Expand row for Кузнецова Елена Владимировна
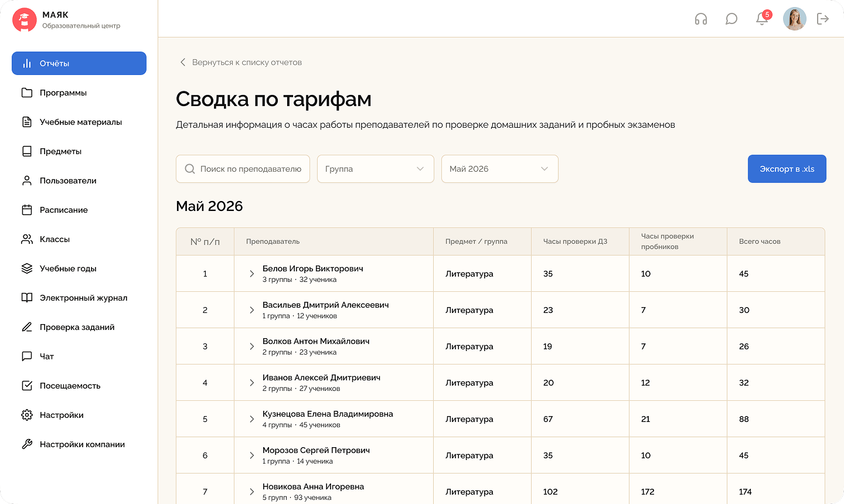 pyautogui.click(x=251, y=419)
